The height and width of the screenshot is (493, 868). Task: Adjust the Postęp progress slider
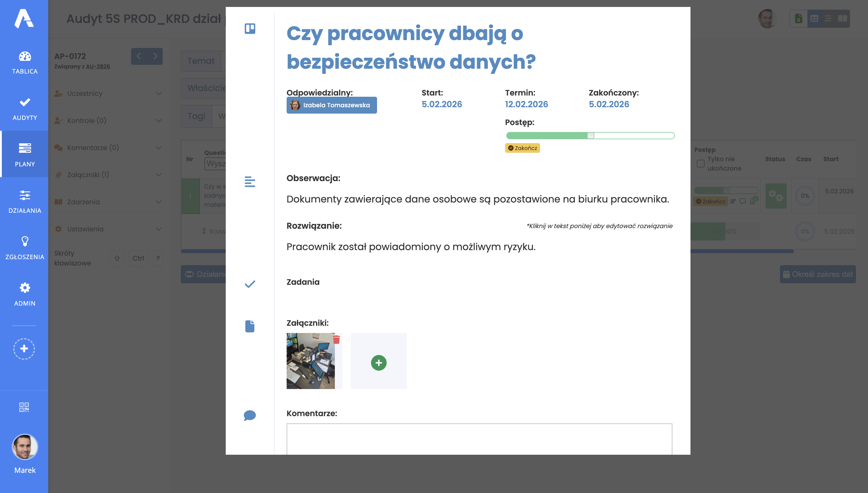pos(590,135)
